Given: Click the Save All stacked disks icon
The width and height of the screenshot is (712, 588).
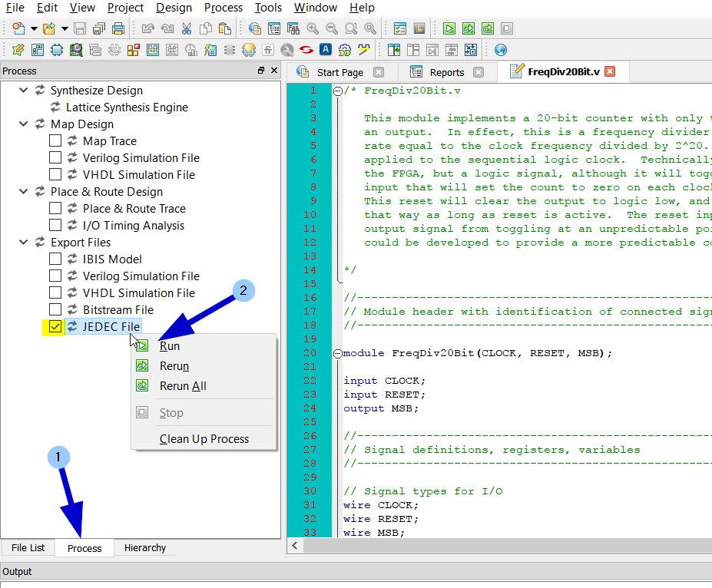Looking at the screenshot, I should click(x=99, y=28).
